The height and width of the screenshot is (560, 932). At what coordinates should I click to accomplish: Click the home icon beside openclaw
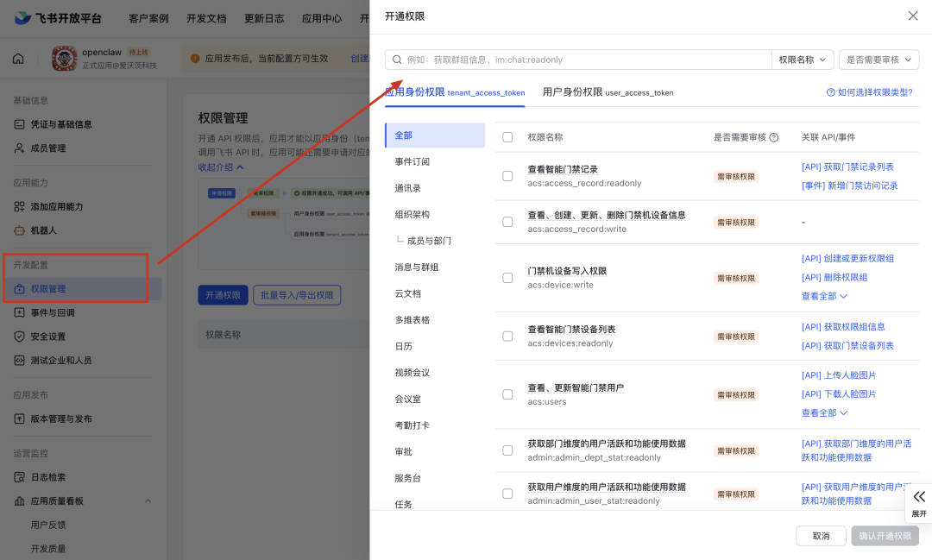point(18,59)
